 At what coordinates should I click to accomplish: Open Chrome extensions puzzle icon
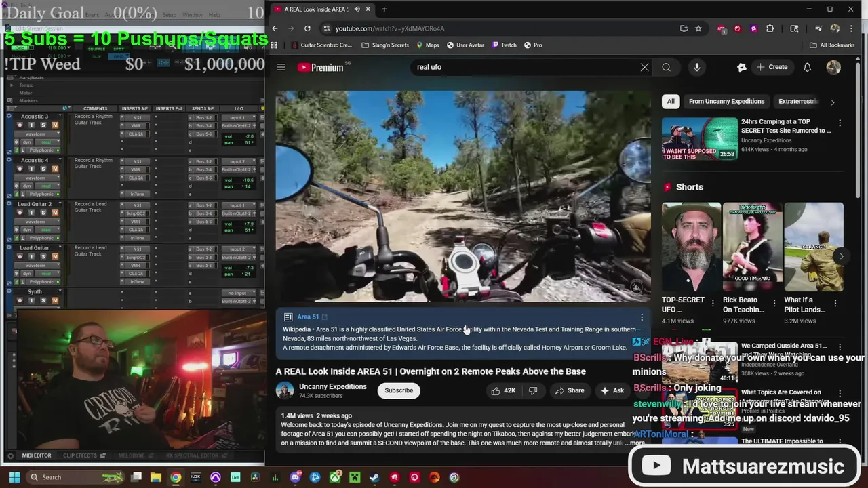[x=770, y=28]
